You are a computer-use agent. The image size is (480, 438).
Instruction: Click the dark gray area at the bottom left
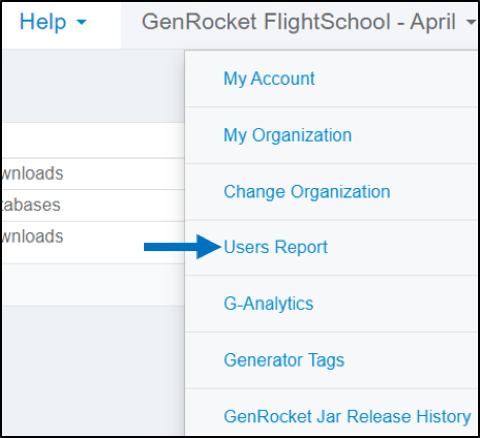pyautogui.click(x=93, y=371)
